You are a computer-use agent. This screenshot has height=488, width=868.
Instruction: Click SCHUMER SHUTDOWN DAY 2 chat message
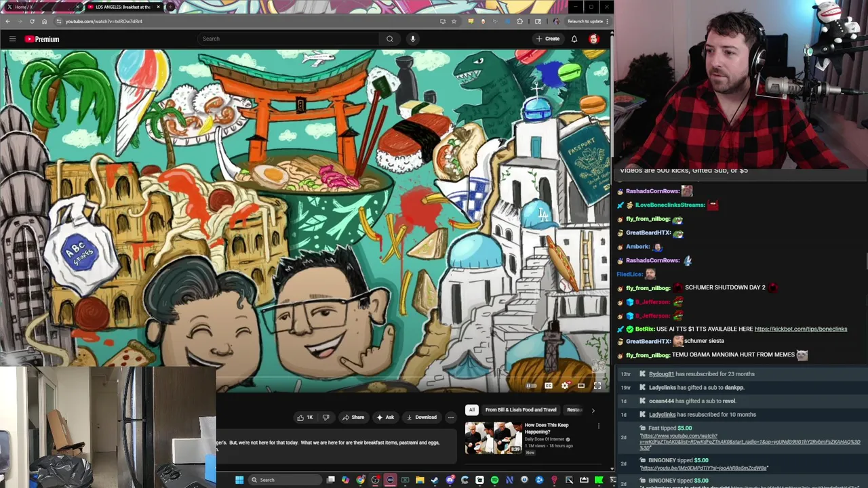click(725, 287)
